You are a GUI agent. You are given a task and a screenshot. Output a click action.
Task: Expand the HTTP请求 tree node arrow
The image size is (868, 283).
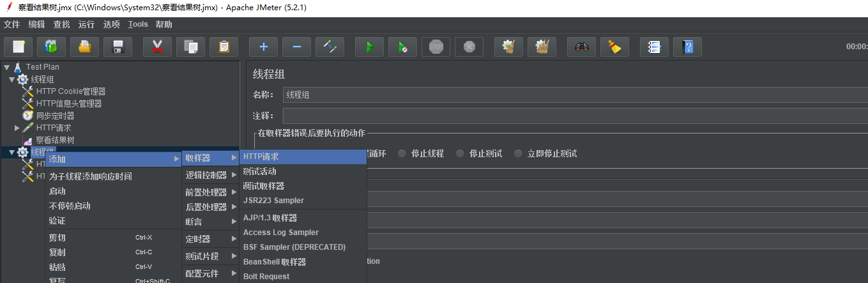pyautogui.click(x=17, y=128)
